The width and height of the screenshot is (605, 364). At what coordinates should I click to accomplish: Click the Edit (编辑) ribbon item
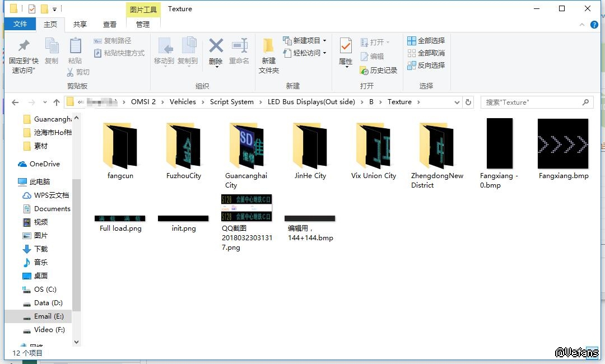(372, 57)
